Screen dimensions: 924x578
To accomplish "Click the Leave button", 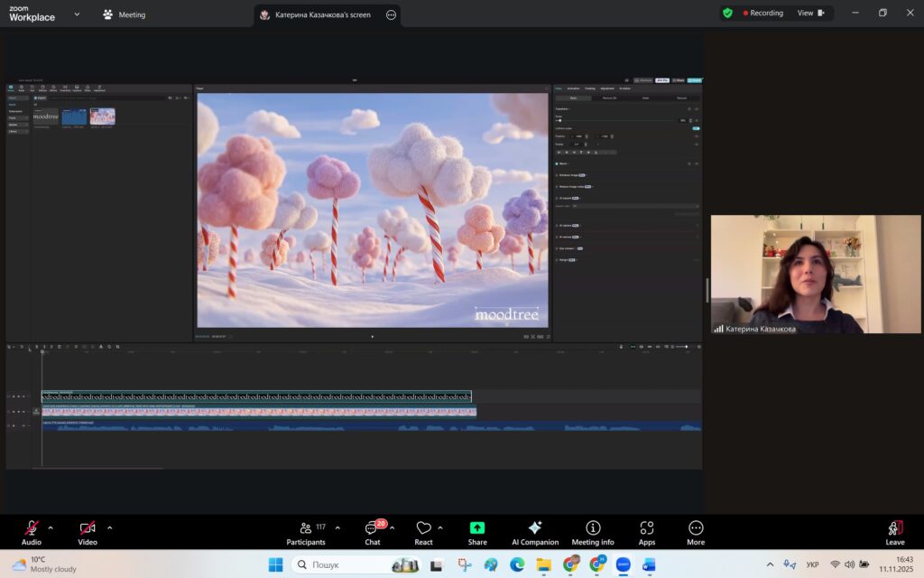I will coord(894,530).
